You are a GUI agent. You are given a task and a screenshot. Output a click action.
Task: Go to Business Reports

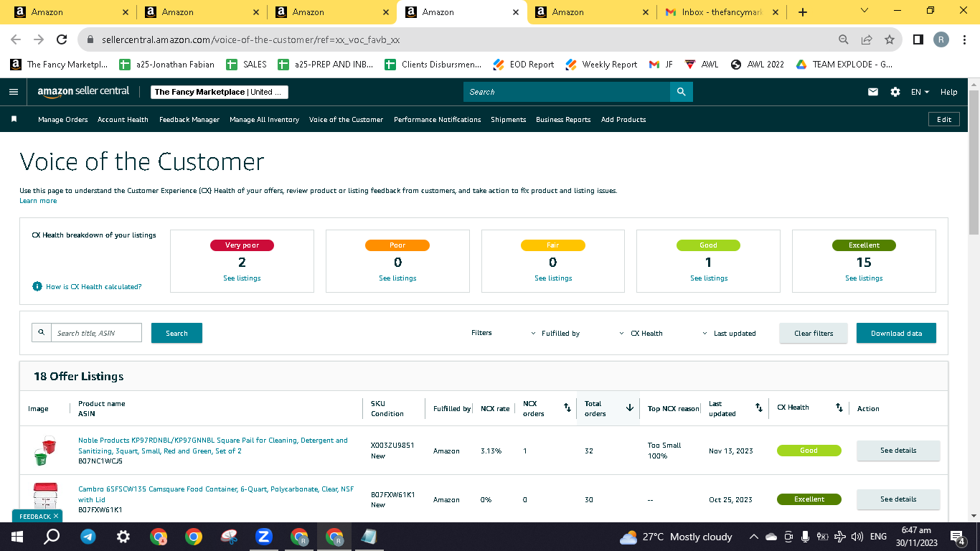pyautogui.click(x=563, y=120)
